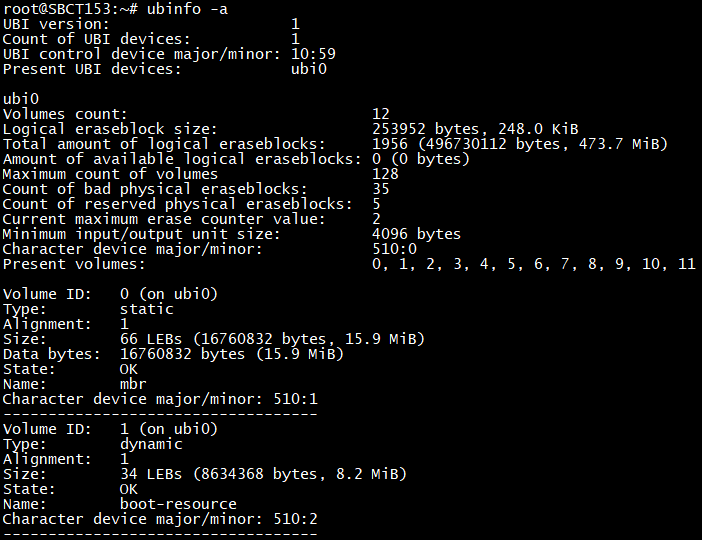The image size is (702, 540).
Task: Click the 'static' type of Volume 0
Action: point(146,309)
